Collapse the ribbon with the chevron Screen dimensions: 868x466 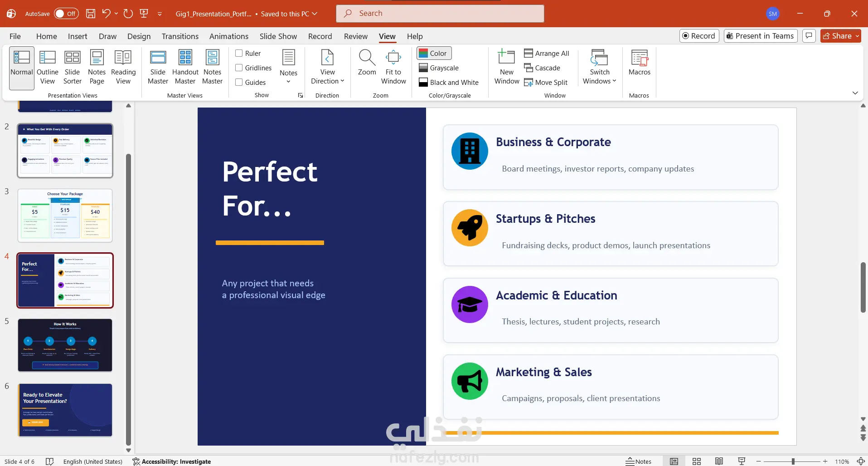click(855, 93)
